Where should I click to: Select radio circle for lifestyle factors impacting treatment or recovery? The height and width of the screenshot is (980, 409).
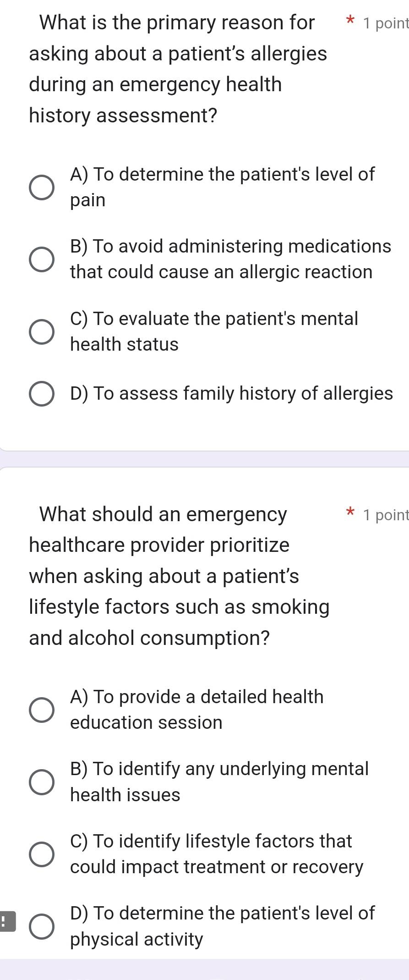42,854
